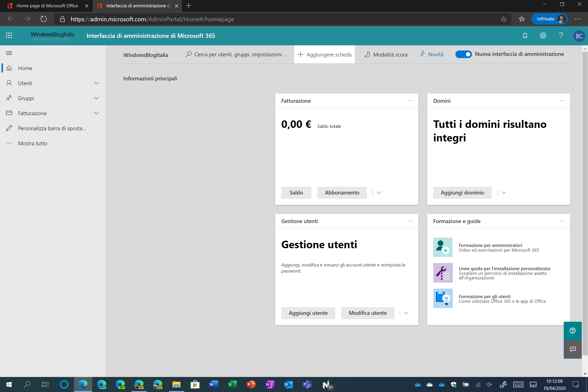Open Word from taskbar
Viewport: 588px width, 392px height.
click(x=213, y=384)
